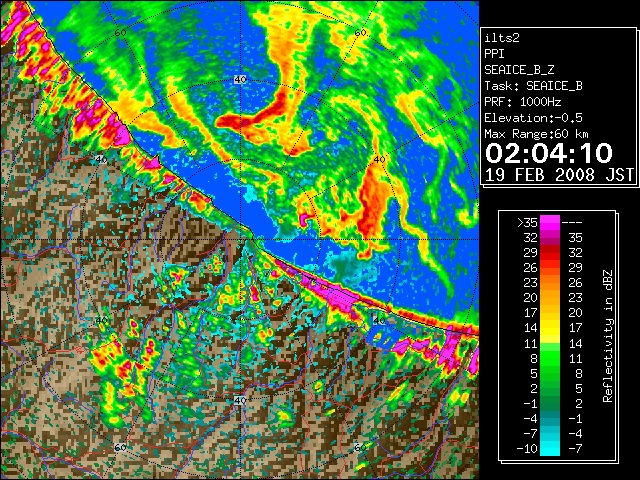Click the '60' range label in the northwest
Screen dimensions: 640x480
coord(120,32)
